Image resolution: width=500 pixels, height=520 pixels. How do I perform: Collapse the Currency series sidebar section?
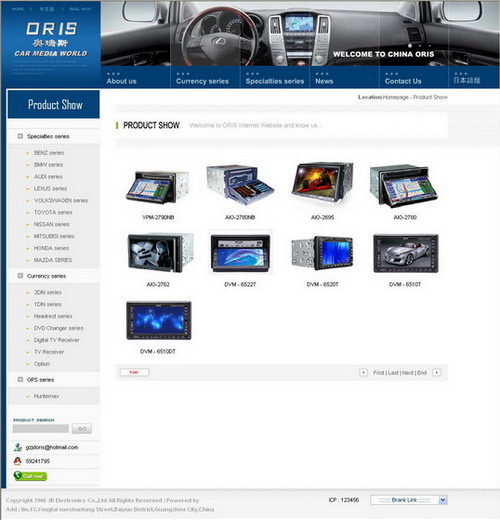tap(20, 276)
